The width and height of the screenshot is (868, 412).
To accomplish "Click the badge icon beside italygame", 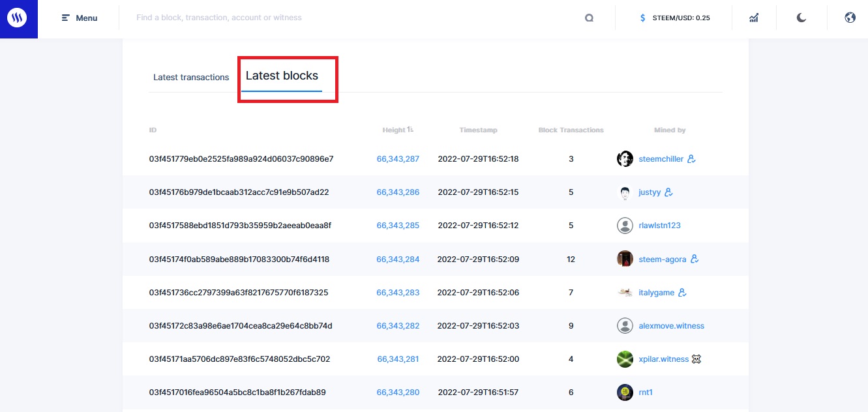I will coord(683,293).
